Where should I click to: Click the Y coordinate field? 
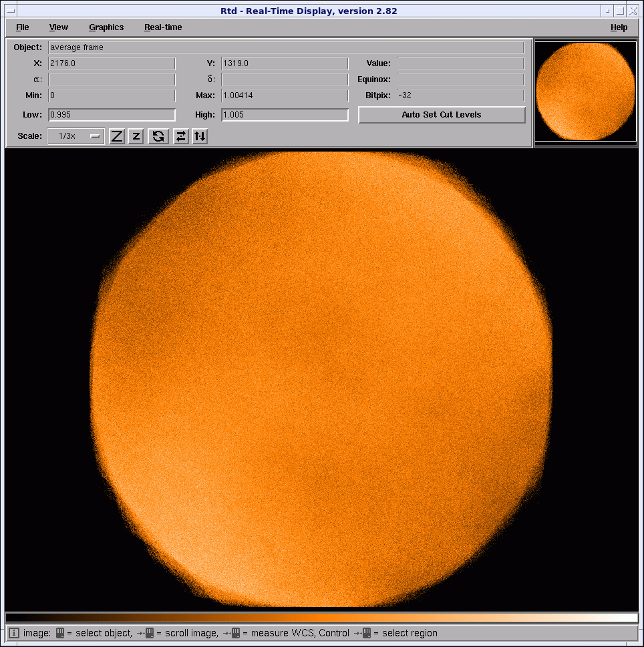[x=285, y=63]
